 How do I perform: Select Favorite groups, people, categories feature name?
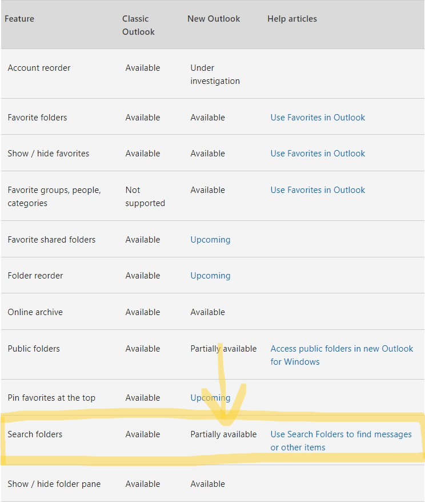(x=54, y=197)
